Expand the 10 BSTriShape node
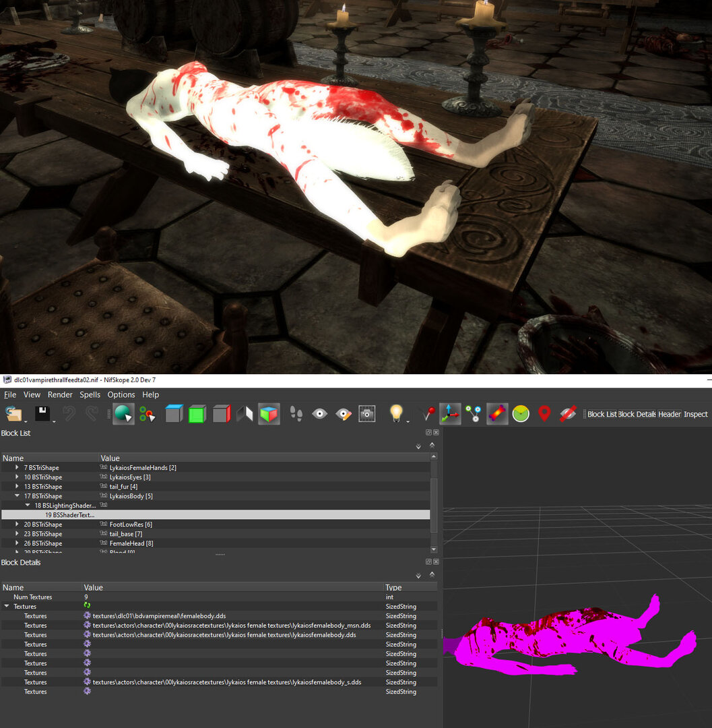712x728 pixels. (17, 477)
